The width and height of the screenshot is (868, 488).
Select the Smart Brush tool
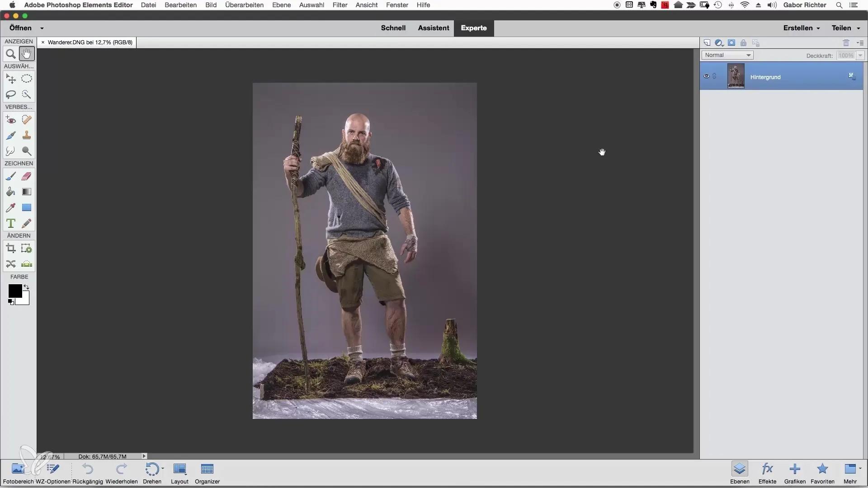[x=11, y=135]
